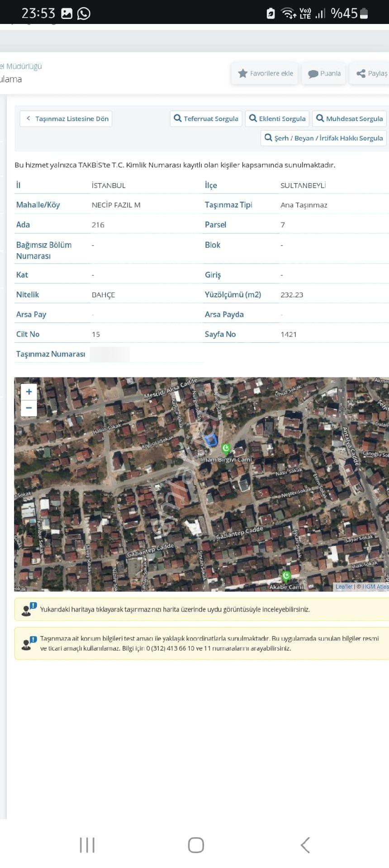Select Cilt No value 15
This screenshot has height=868, width=389.
[95, 335]
